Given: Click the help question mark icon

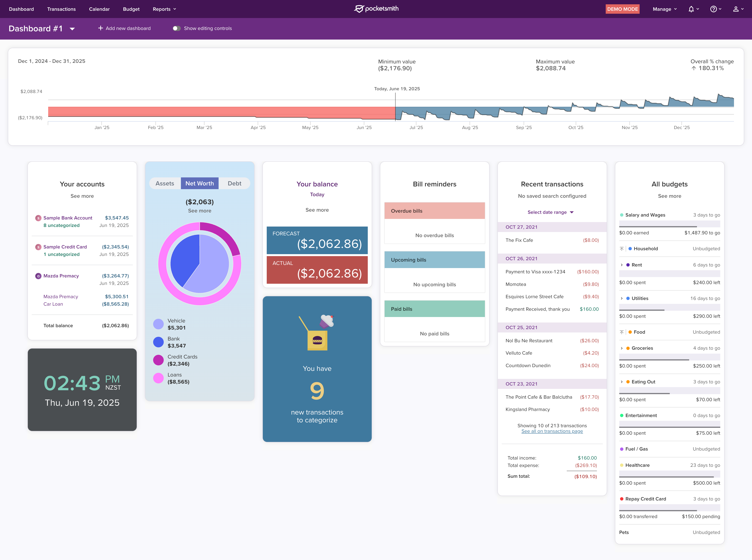Looking at the screenshot, I should pyautogui.click(x=713, y=9).
